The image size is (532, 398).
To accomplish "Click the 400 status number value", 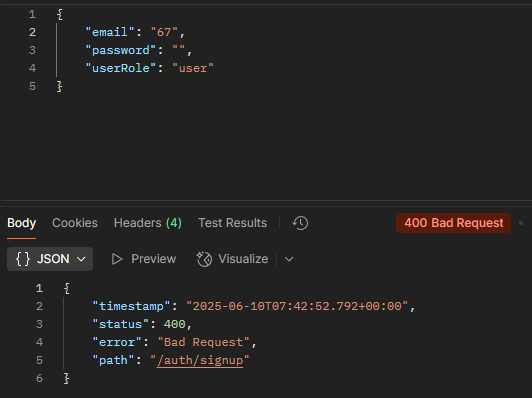I will [x=174, y=324].
